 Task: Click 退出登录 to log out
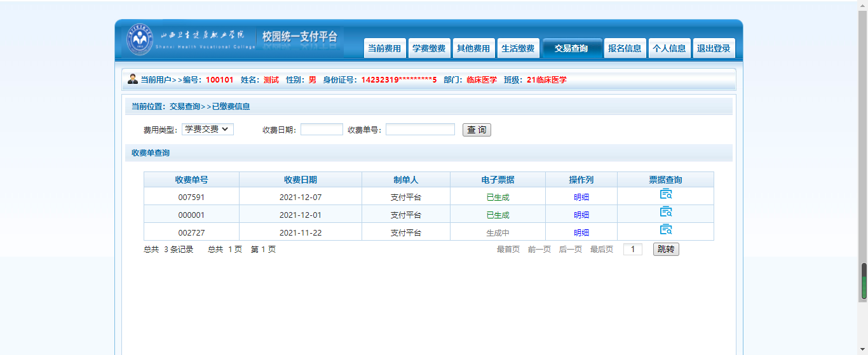714,48
